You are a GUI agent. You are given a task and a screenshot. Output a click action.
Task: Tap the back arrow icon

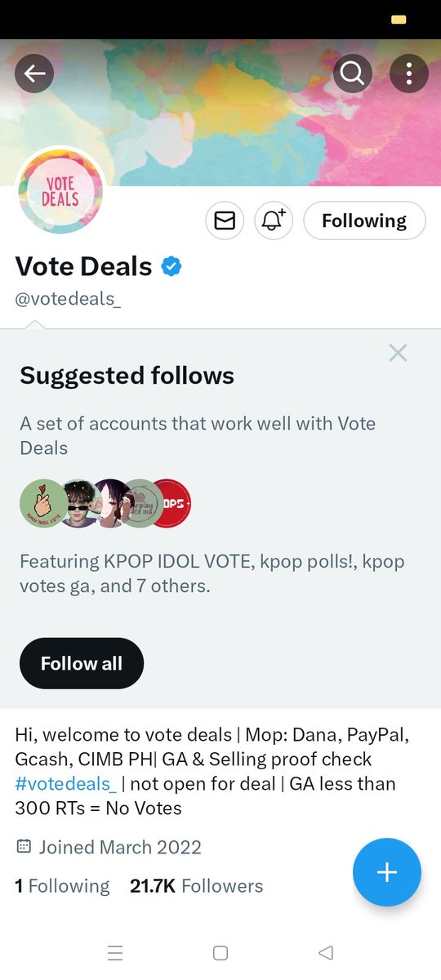point(34,74)
